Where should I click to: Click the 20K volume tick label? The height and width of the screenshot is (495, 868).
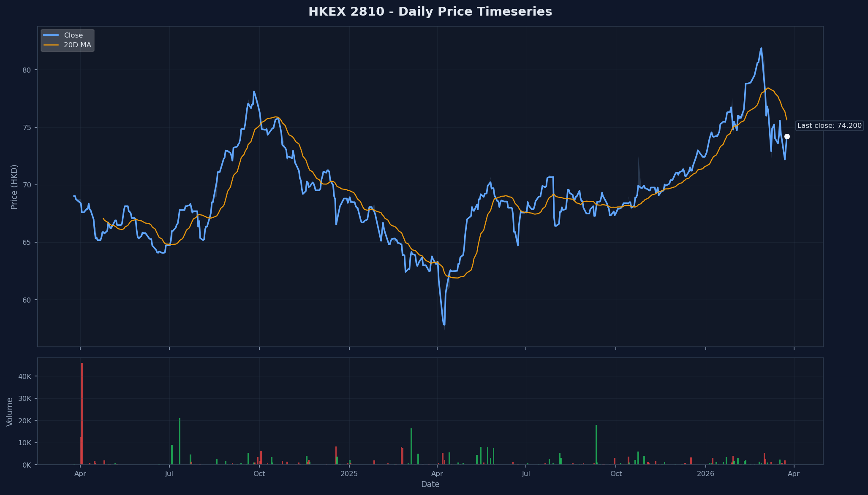click(25, 421)
